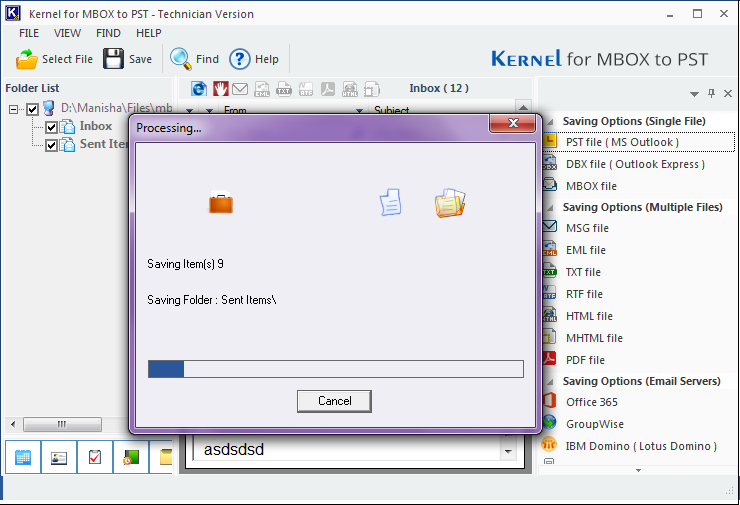
Task: Toggle checkbox for D:\Manisha root folder
Action: click(x=32, y=109)
